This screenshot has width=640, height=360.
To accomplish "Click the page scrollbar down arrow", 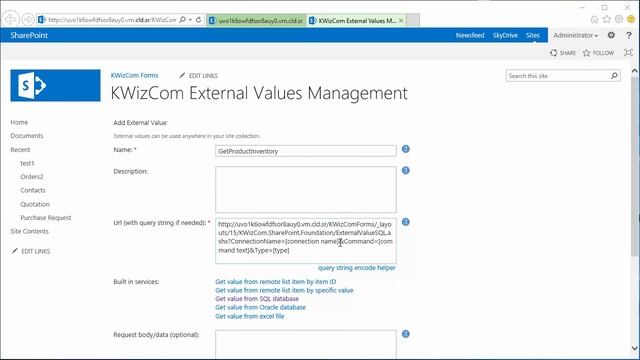I will point(635,348).
